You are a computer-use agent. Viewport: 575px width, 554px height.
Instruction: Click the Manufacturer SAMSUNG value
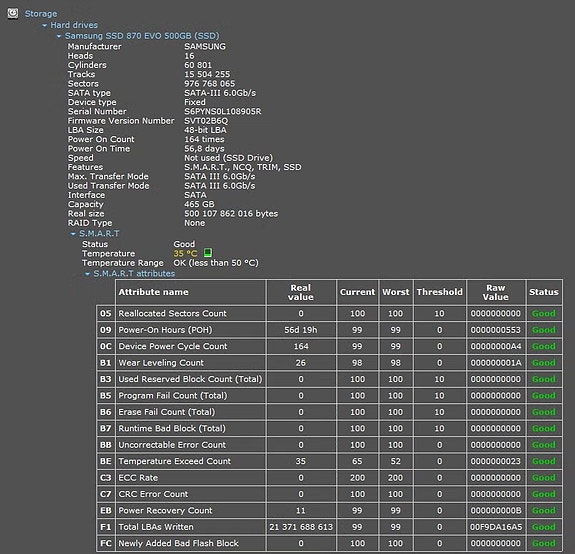[205, 47]
